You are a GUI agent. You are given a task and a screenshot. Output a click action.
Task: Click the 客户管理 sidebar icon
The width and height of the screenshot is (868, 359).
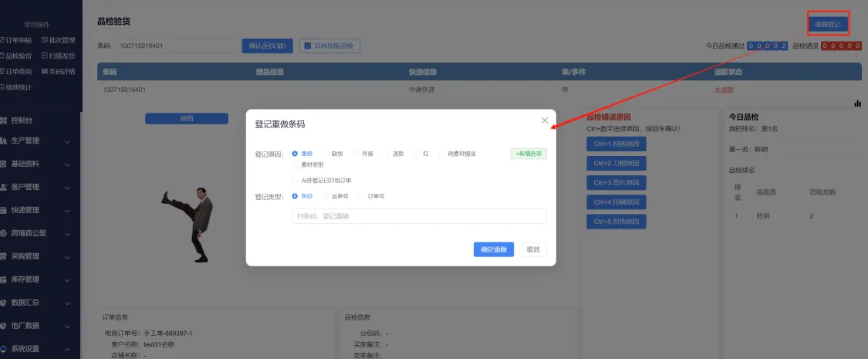point(5,187)
